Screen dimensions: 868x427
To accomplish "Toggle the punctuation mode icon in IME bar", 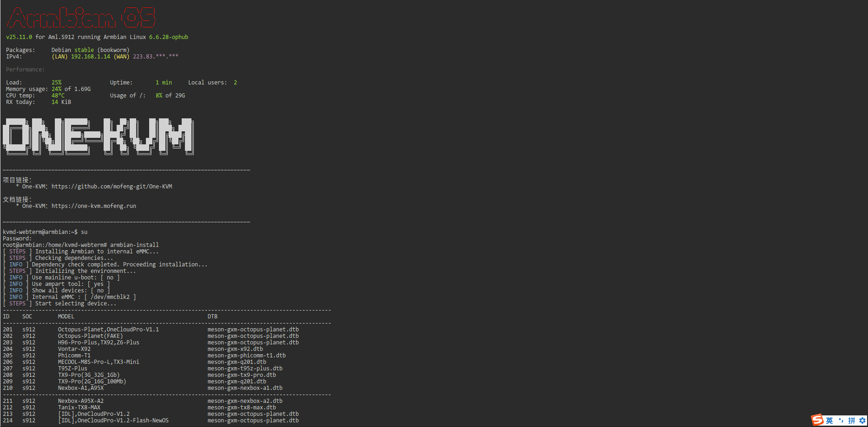I will [841, 421].
